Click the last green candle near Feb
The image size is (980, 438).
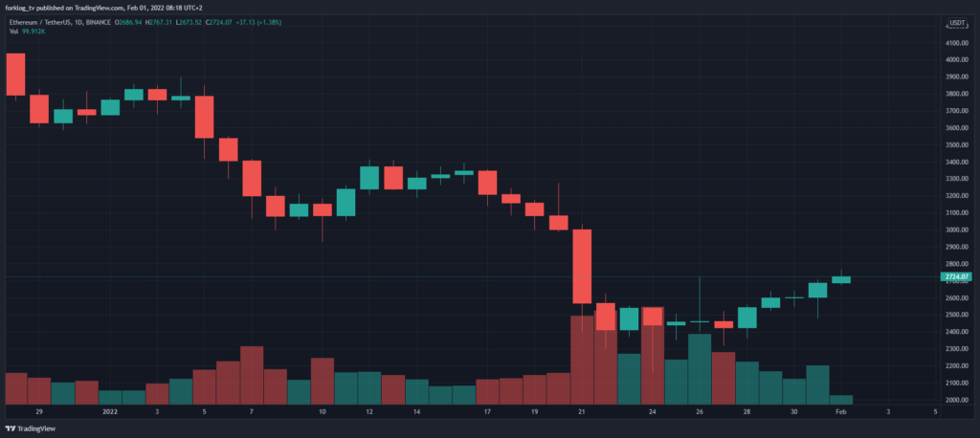click(841, 279)
